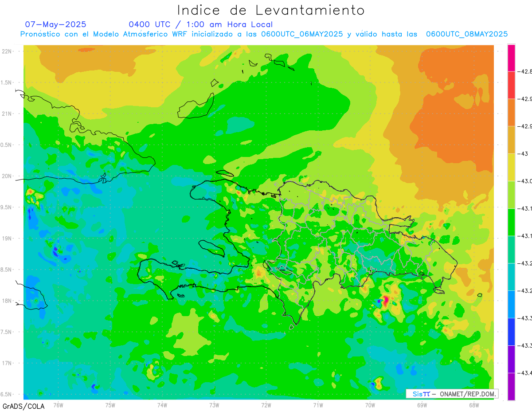Click the WRF forecast description line

264,34
